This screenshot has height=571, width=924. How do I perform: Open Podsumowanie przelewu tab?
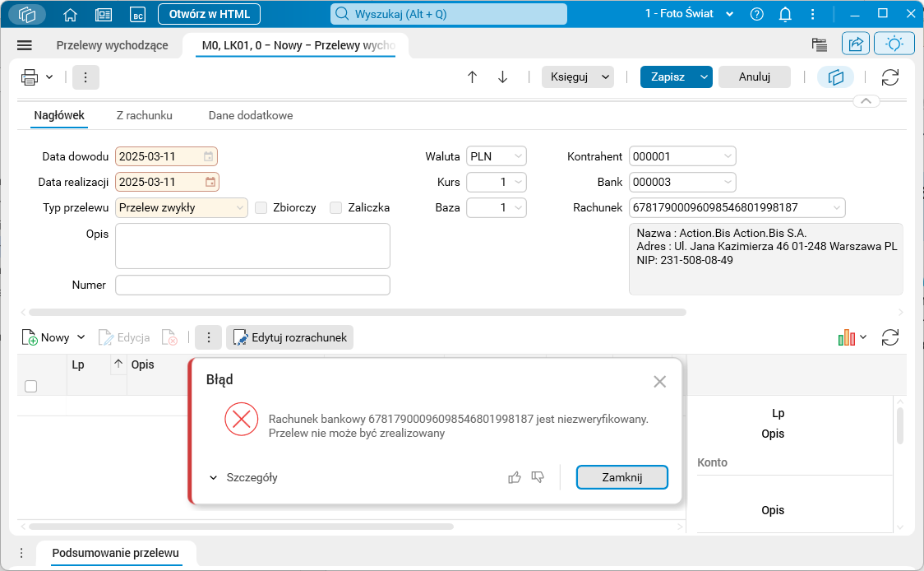(x=115, y=553)
